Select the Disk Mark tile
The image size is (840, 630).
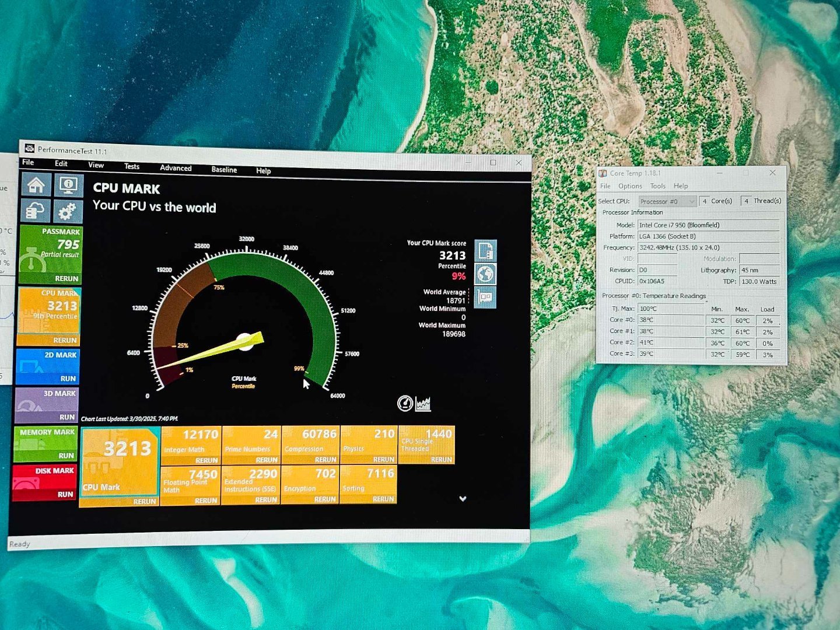(x=44, y=482)
